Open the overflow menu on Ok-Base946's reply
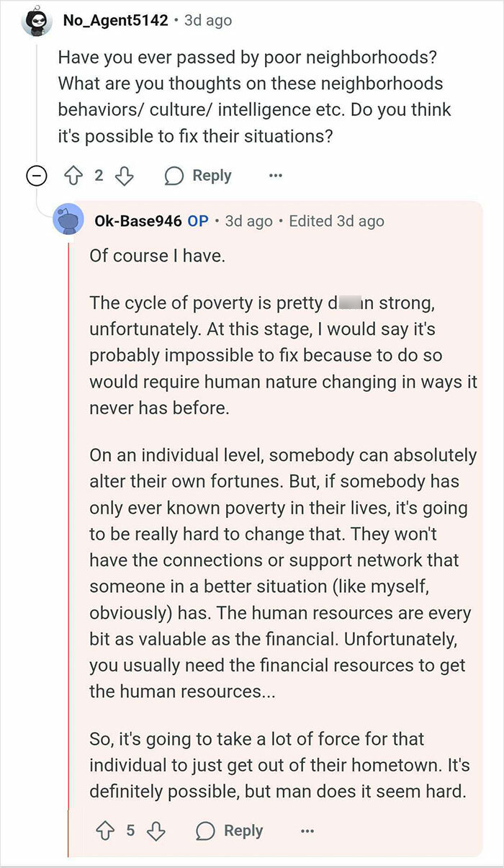Screen dimensions: 504x868 click(x=307, y=831)
